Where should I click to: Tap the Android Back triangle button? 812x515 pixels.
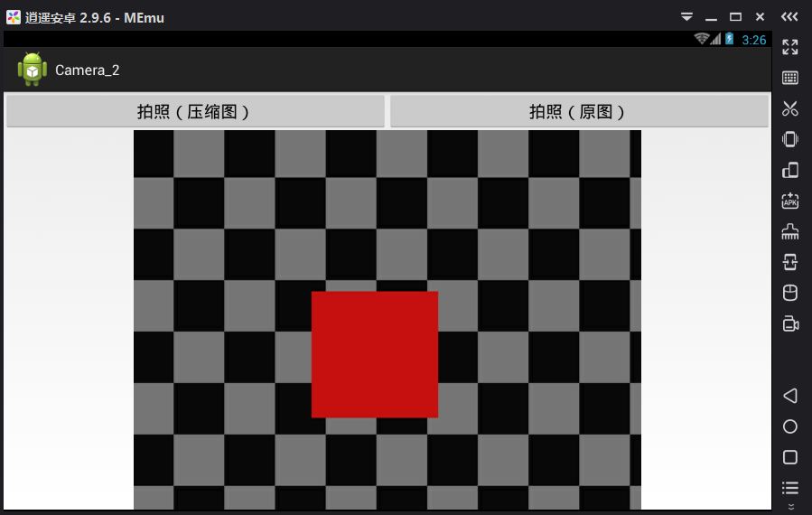pos(789,396)
